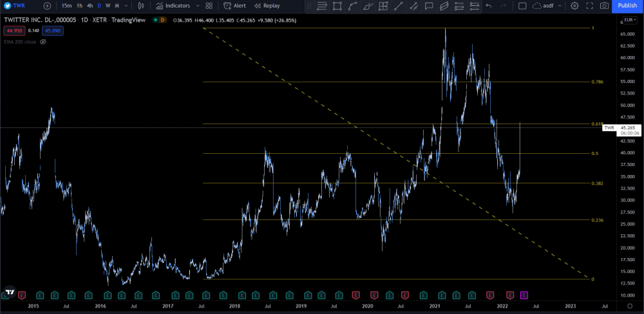Viewport: 644px width, 314px height.
Task: Toggle fullscreen mode icon
Action: pyautogui.click(x=590, y=6)
